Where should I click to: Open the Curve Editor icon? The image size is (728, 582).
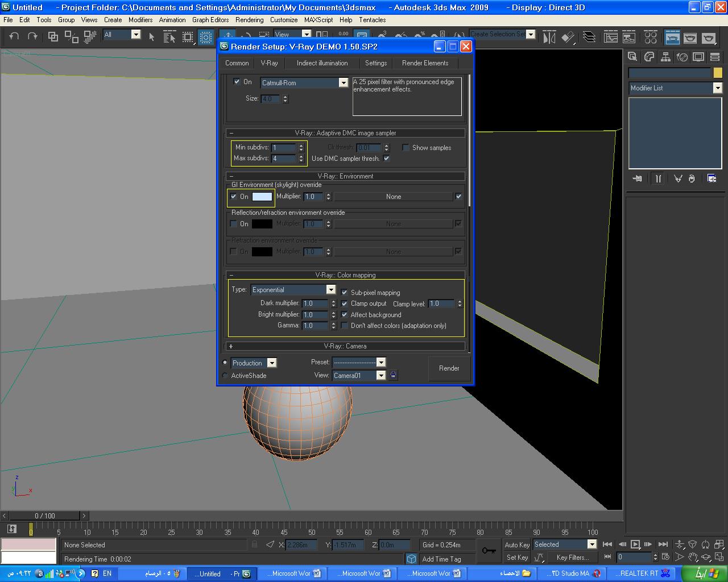click(611, 38)
